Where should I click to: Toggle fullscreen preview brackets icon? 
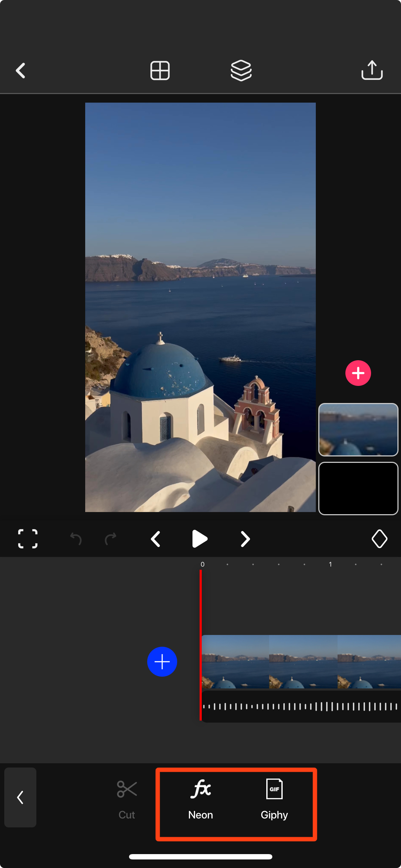click(28, 538)
